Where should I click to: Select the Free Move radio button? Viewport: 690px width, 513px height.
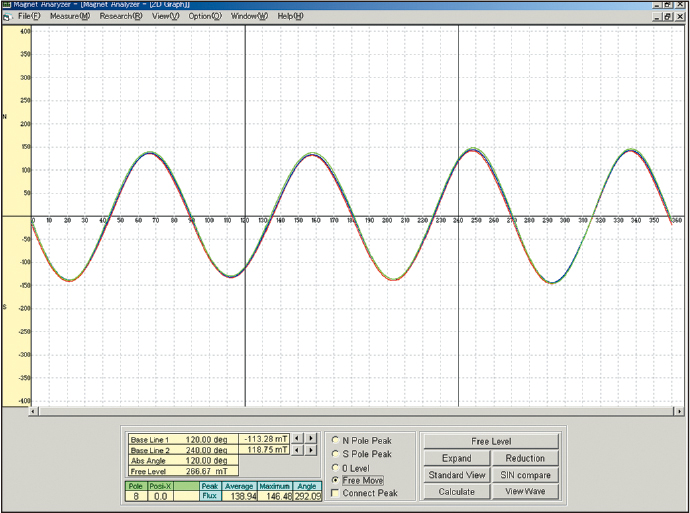click(x=335, y=480)
